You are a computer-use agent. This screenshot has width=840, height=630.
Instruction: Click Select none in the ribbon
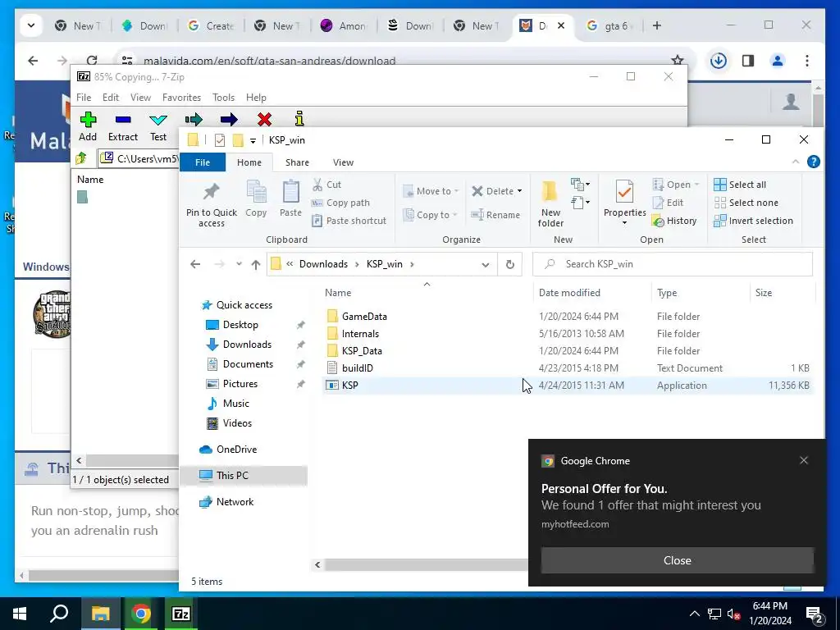746,203
